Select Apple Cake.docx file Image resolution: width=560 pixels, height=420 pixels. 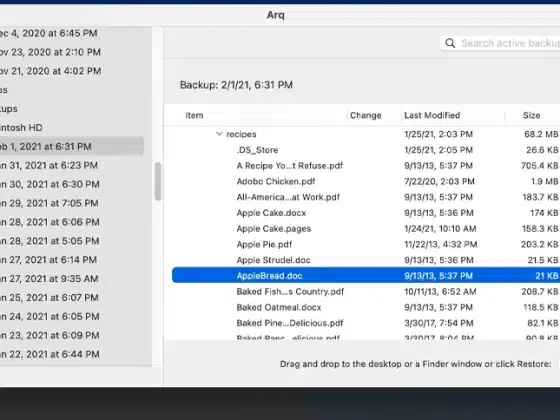271,213
